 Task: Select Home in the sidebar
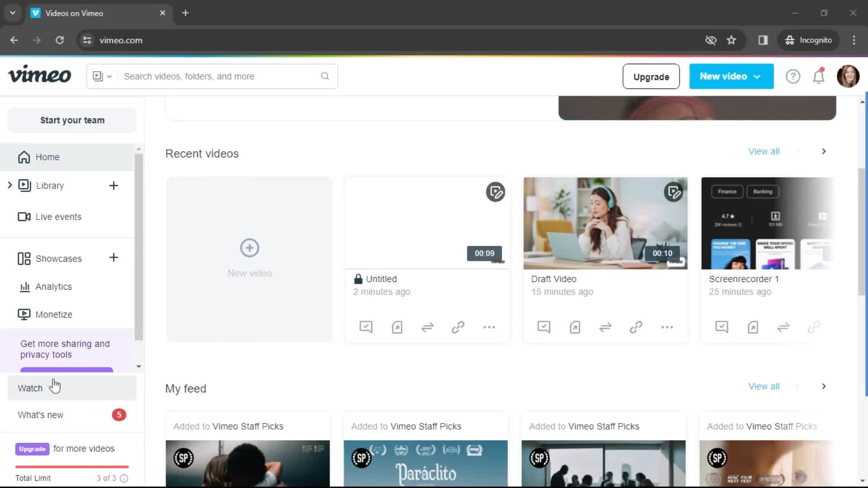[67, 157]
